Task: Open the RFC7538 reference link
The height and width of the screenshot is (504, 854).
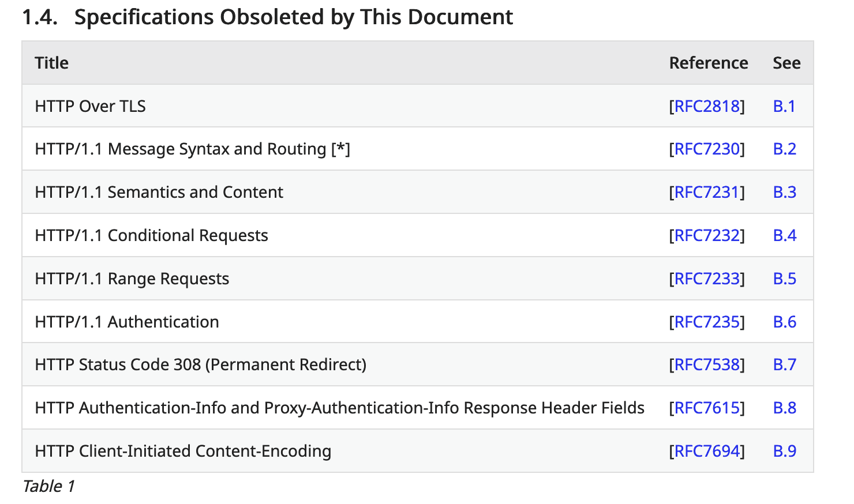Action: 707,364
